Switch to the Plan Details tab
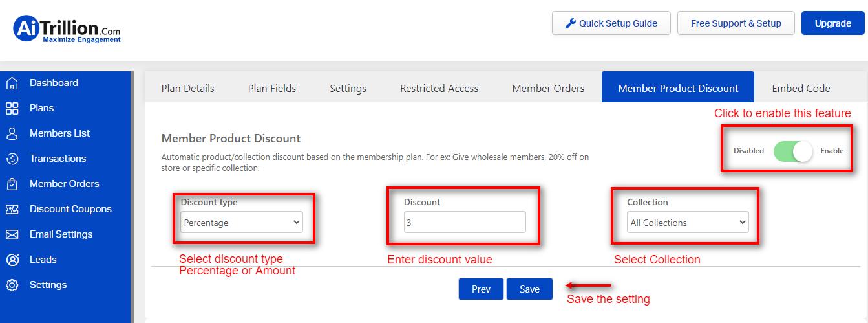The image size is (868, 323). pos(187,88)
